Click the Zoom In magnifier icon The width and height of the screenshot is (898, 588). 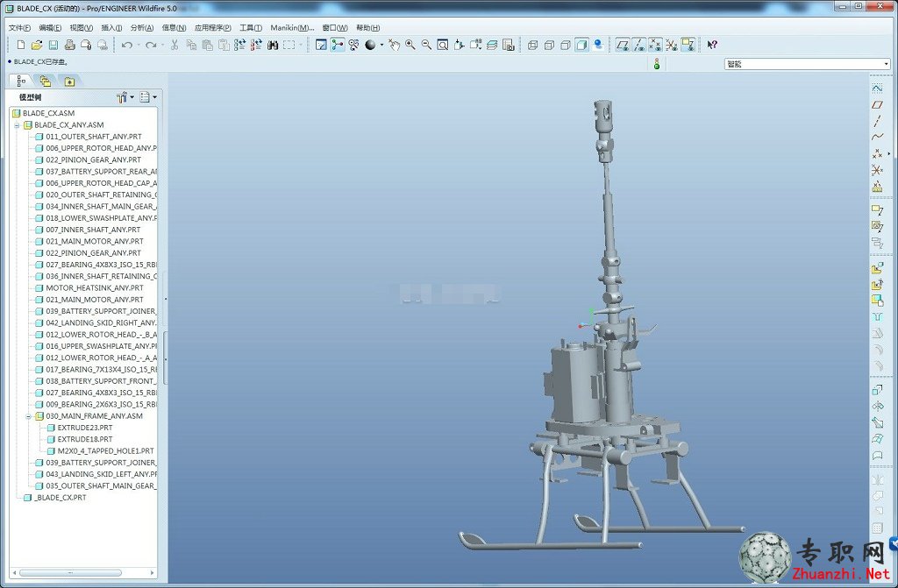(410, 45)
